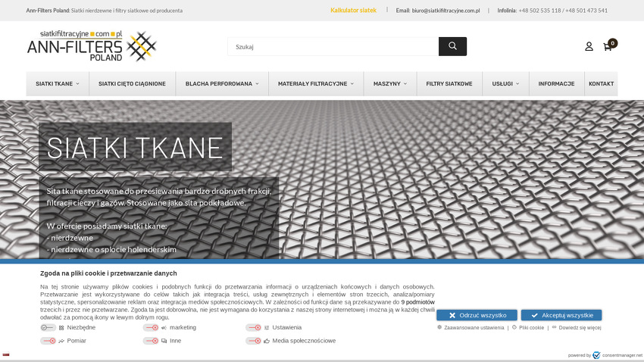
Task: Click the search magnifier button
Action: pos(452,46)
